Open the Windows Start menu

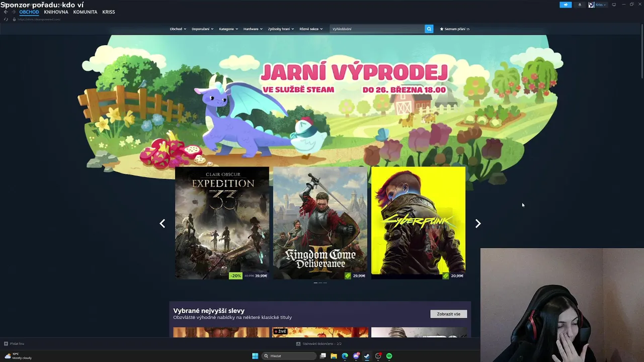coord(255,356)
